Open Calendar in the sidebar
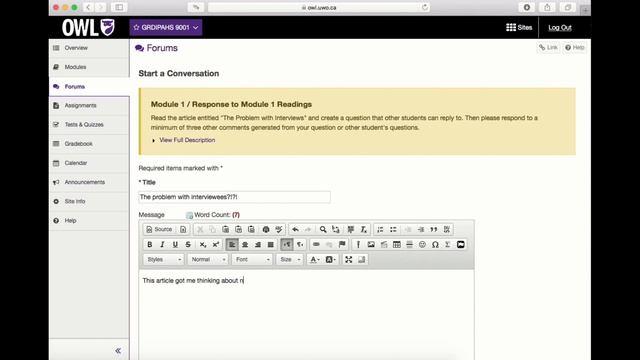 point(89,163)
